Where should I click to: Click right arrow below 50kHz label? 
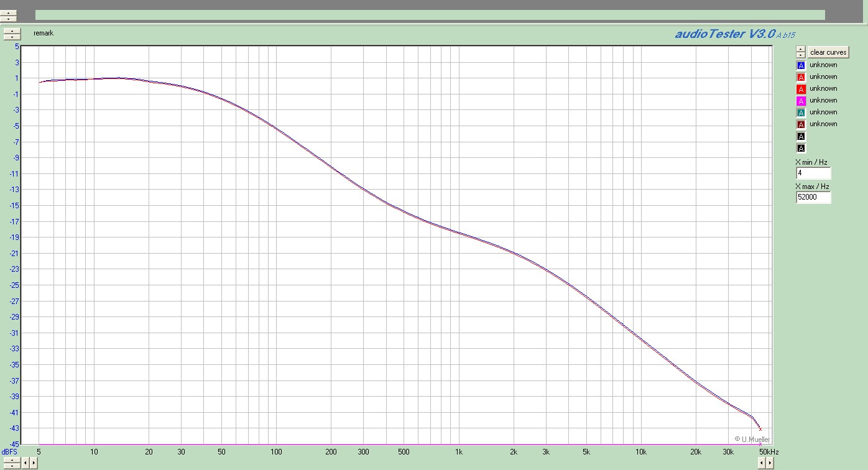coord(770,463)
